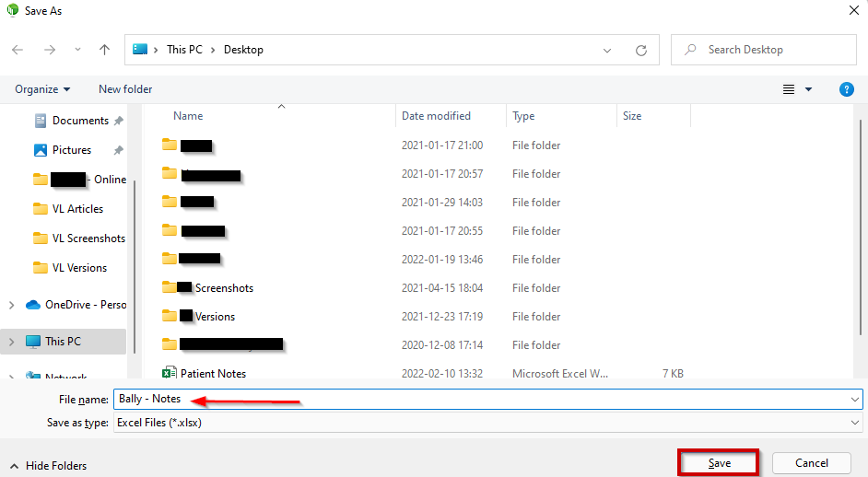Sort files by Name column
The height and width of the screenshot is (477, 868).
point(188,116)
